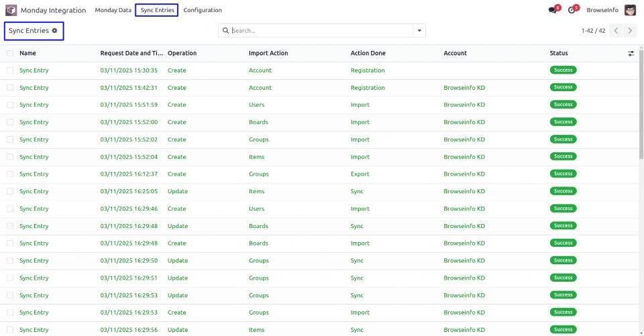Viewport: 644px width, 336px height.
Task: Click the BrowseInfo user avatar
Action: [630, 10]
